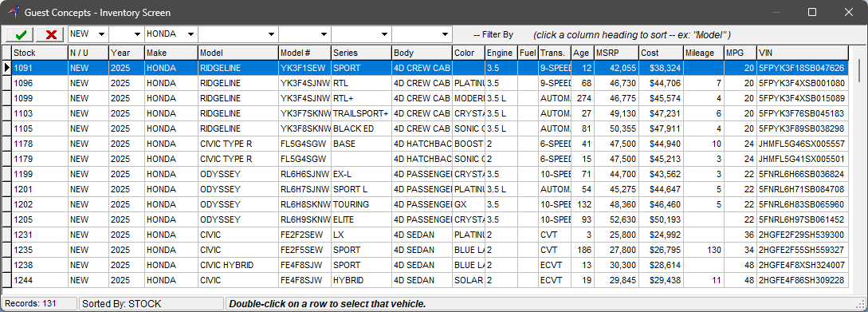Viewport: 868px width, 312px height.
Task: Sort by the Engine column heading
Action: tap(501, 53)
